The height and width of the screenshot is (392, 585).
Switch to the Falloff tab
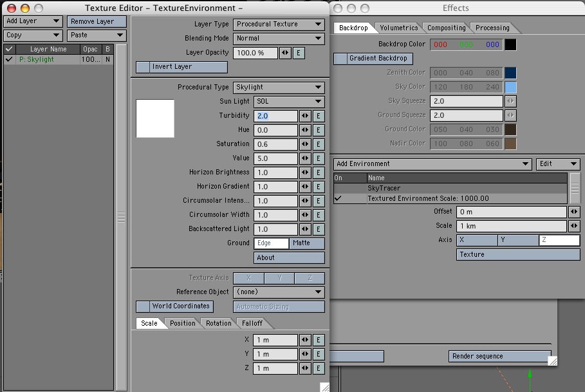tap(252, 323)
